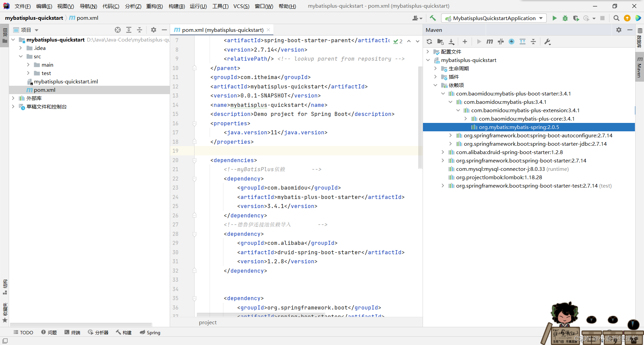Toggle Maven side tab on right edge

[639, 67]
